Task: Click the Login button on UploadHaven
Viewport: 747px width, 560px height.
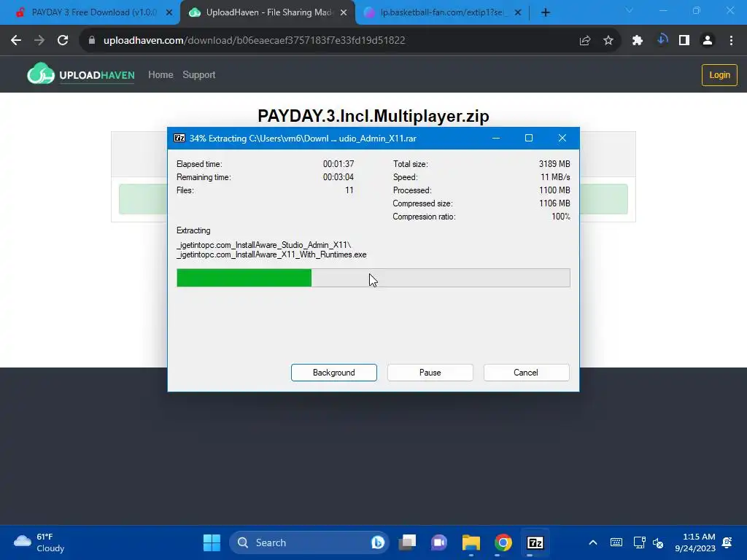Action: pyautogui.click(x=719, y=75)
